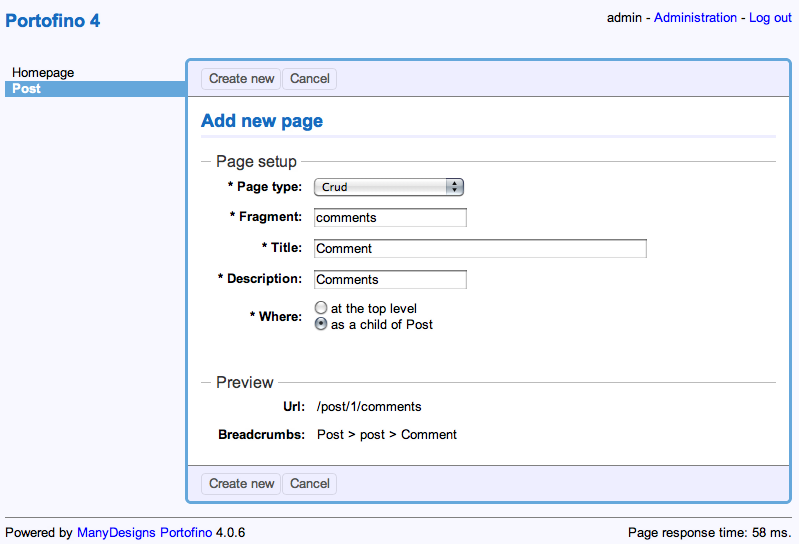This screenshot has width=799, height=544.
Task: Click the 'Post > post > Comment' breadcrumbs text
Action: (x=387, y=434)
